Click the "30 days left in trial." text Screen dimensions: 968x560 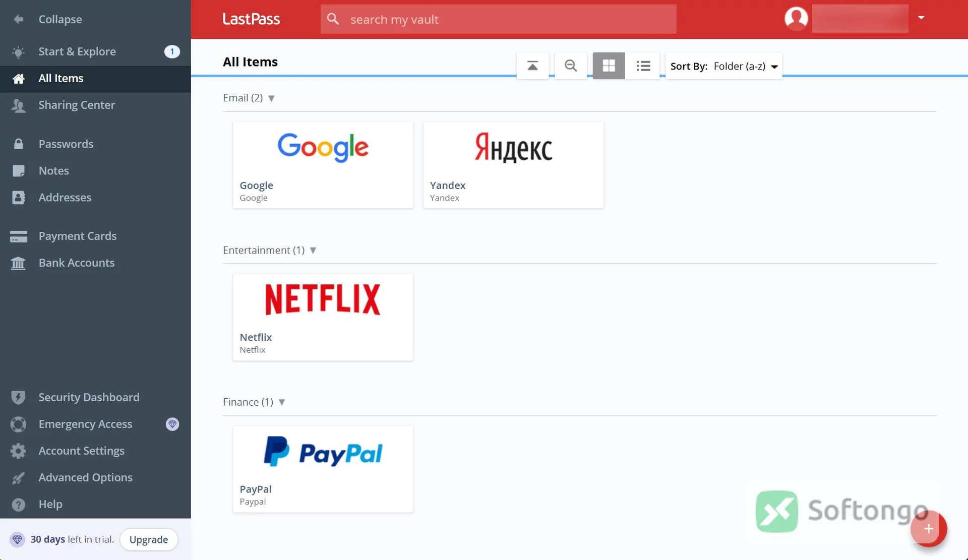(x=72, y=539)
